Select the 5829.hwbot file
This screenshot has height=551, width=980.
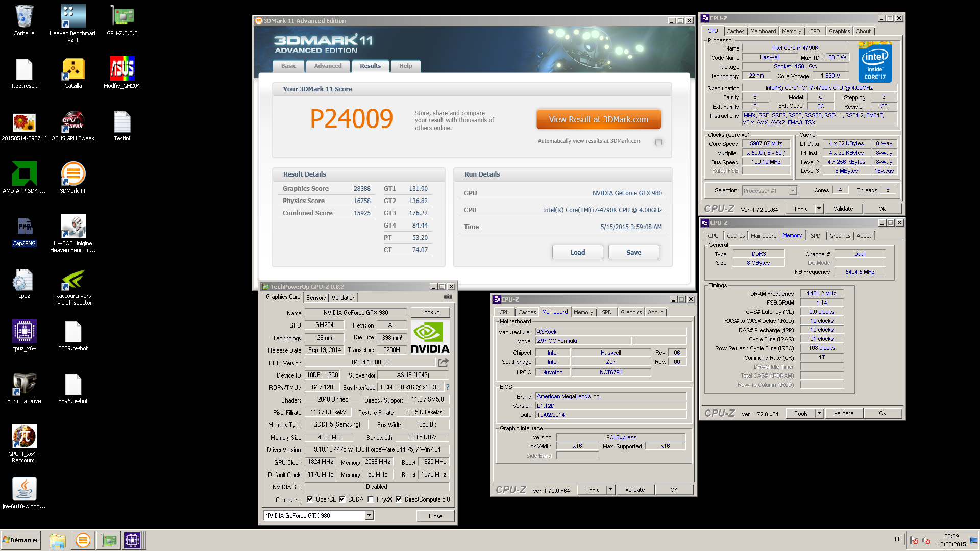coord(73,336)
